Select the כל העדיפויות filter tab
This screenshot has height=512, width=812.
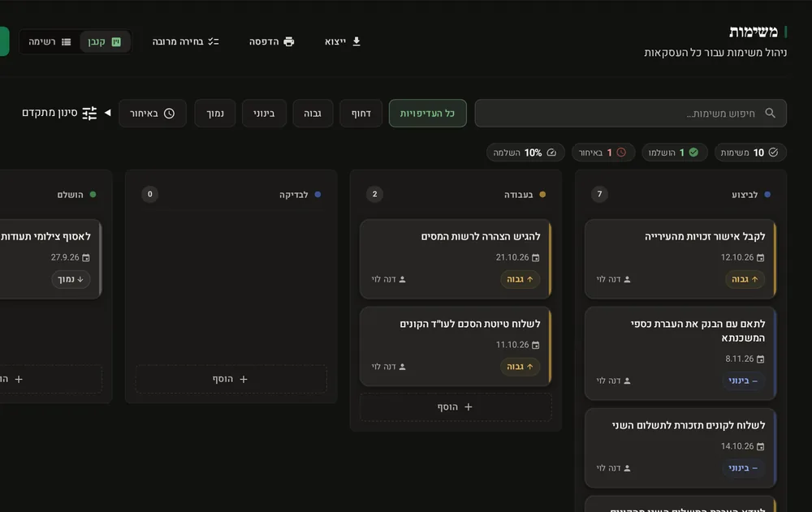(x=427, y=114)
